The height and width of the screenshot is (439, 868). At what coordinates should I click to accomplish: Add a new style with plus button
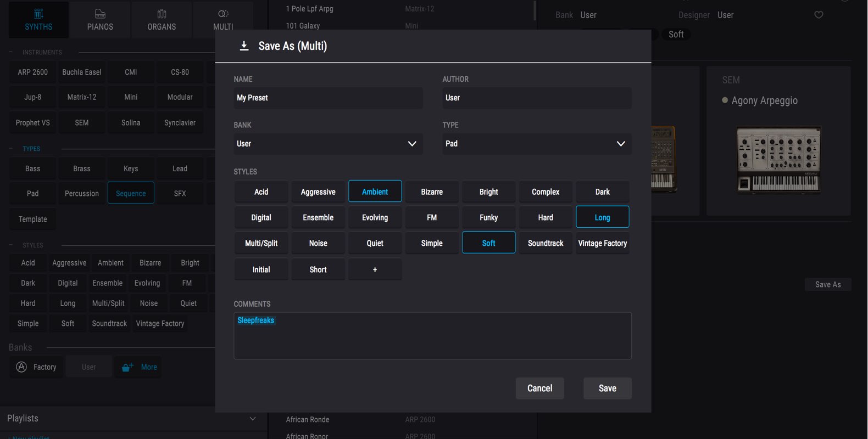click(x=375, y=269)
